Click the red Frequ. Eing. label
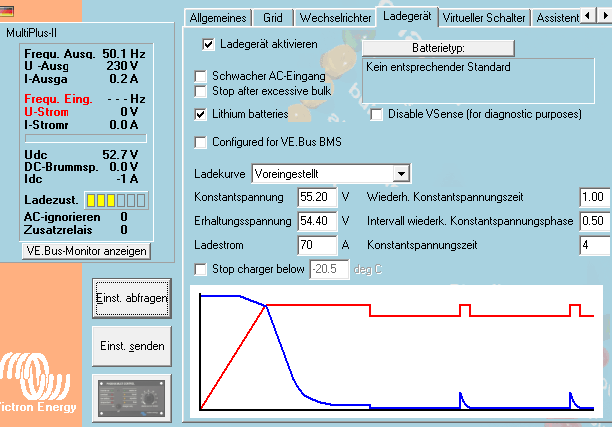The image size is (612, 427). pos(59,99)
